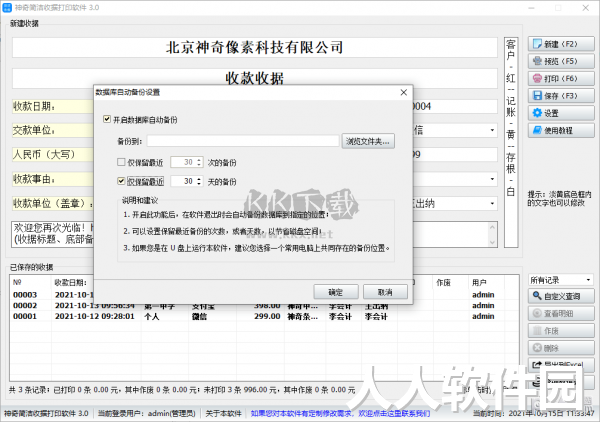Select the receipt row 00001
The width and height of the screenshot is (600, 422).
pos(264,316)
